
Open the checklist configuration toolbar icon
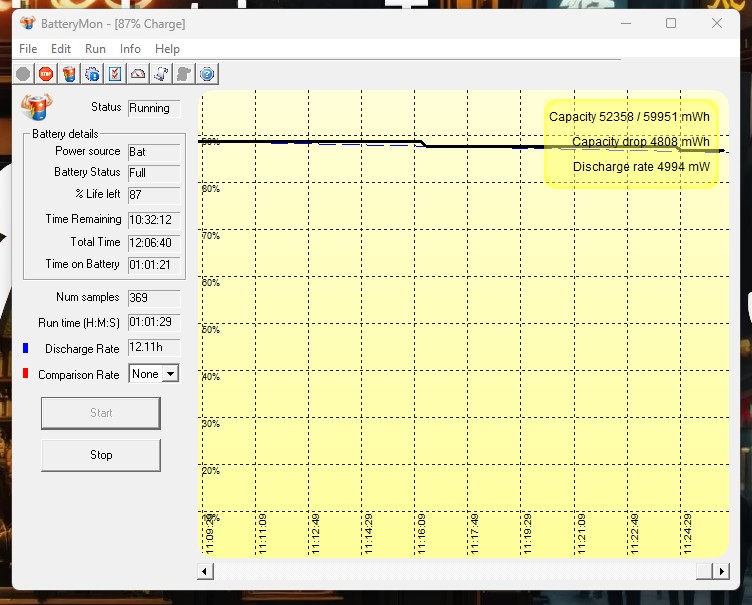point(115,74)
